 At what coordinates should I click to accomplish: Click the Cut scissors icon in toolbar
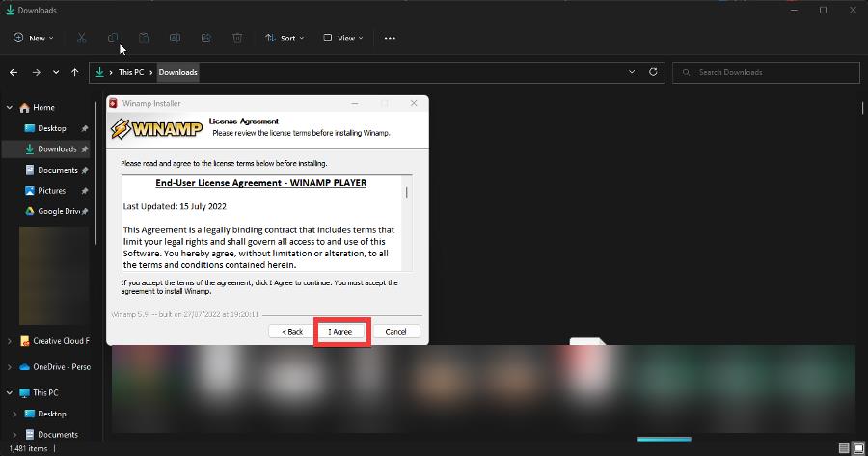(x=81, y=39)
